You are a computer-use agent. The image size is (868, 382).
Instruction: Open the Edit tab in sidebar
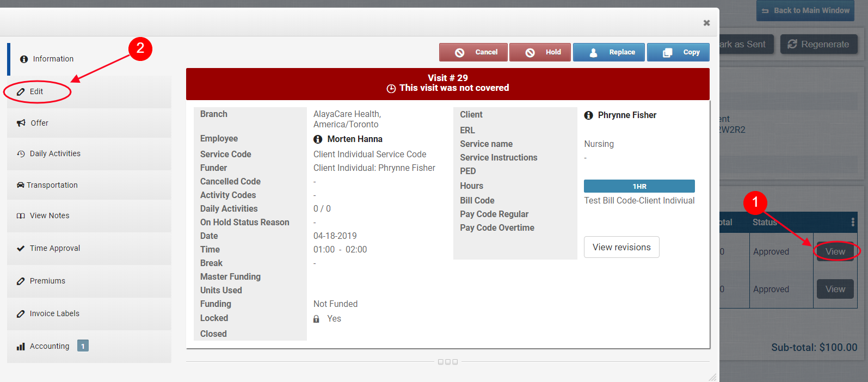click(36, 91)
